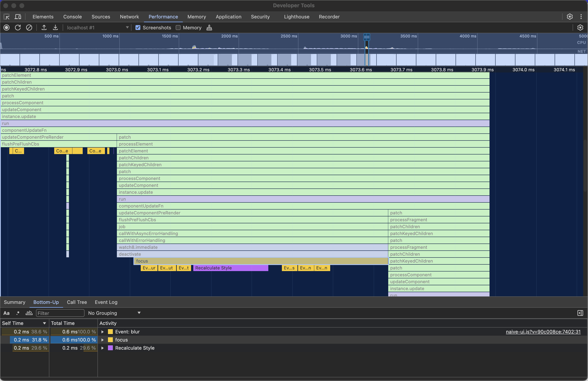Image resolution: width=588 pixels, height=381 pixels.
Task: Select the job flame chart entry
Action: coord(252,227)
